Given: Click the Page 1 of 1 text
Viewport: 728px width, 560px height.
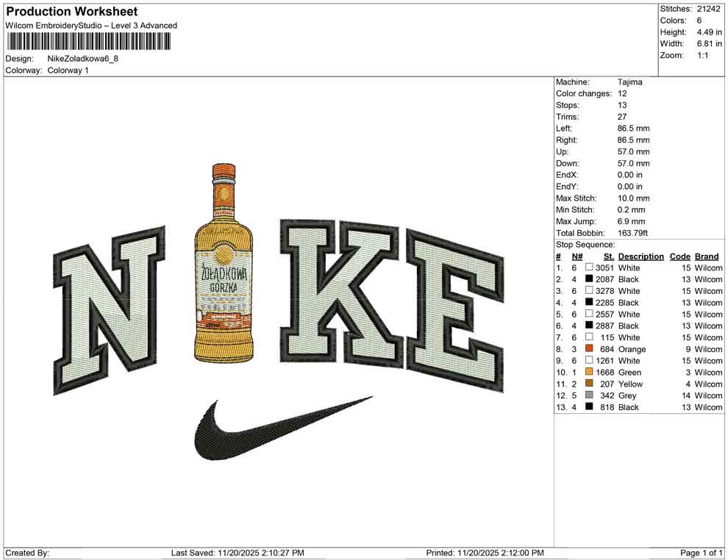Looking at the screenshot, I should click(x=700, y=552).
